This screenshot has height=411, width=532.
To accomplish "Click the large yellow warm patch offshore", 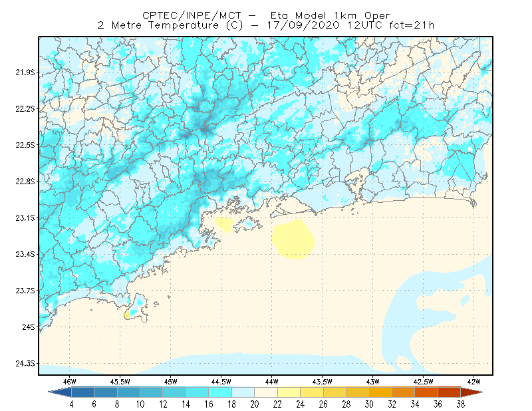I will [293, 239].
